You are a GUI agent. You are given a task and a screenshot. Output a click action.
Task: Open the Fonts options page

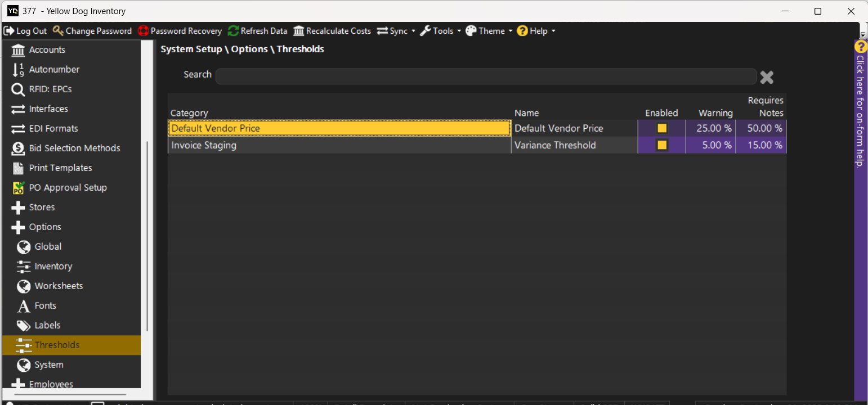[45, 305]
